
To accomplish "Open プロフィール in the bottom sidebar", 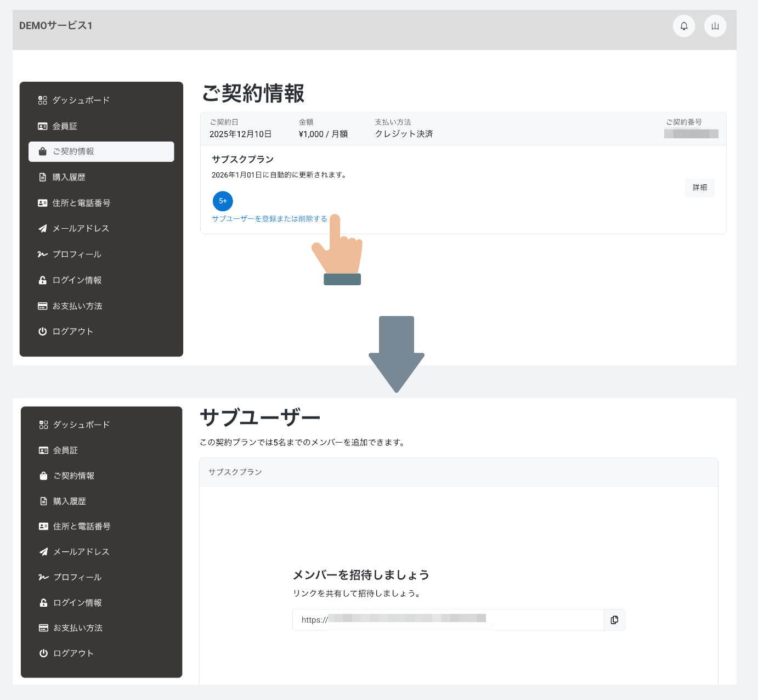I will click(77, 577).
